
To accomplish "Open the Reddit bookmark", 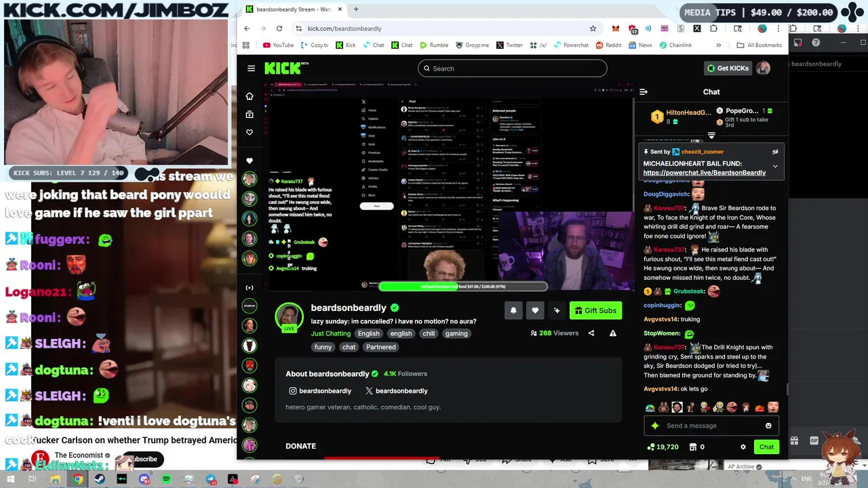I will (x=608, y=45).
